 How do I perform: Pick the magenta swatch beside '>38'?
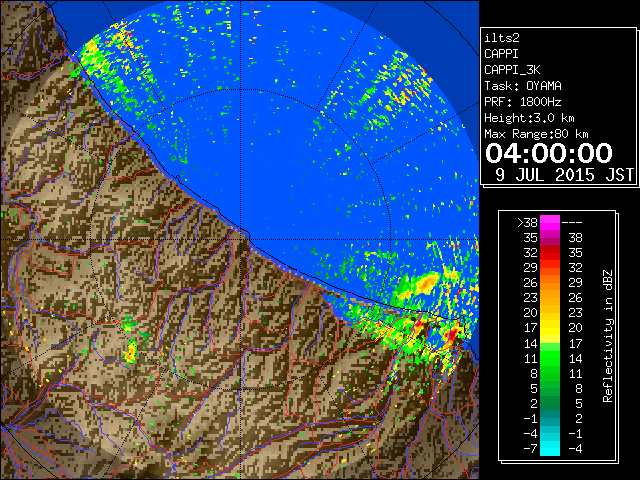[550, 223]
